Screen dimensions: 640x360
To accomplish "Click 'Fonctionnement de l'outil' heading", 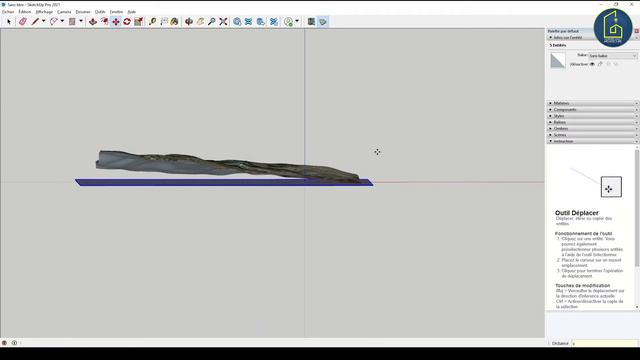I will [583, 233].
